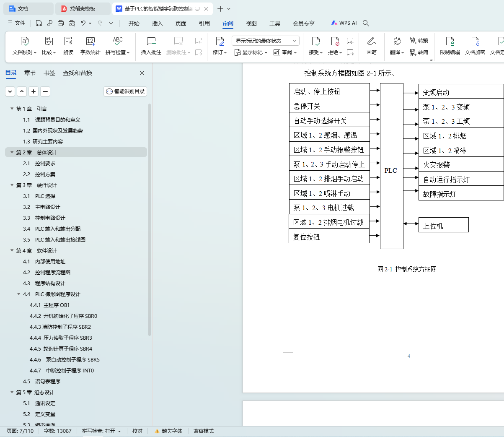Screen dimensions: 504x437
Task: Open the 翻译 translate tool
Action: pos(397,46)
